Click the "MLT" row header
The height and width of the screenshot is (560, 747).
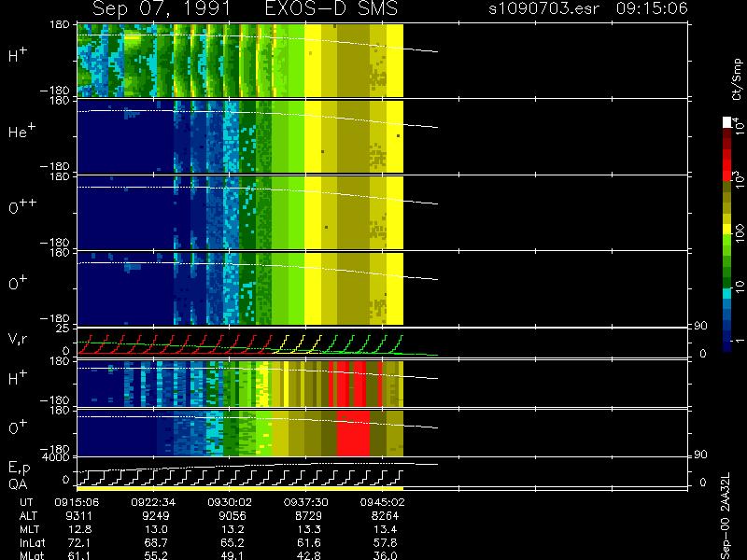point(29,529)
